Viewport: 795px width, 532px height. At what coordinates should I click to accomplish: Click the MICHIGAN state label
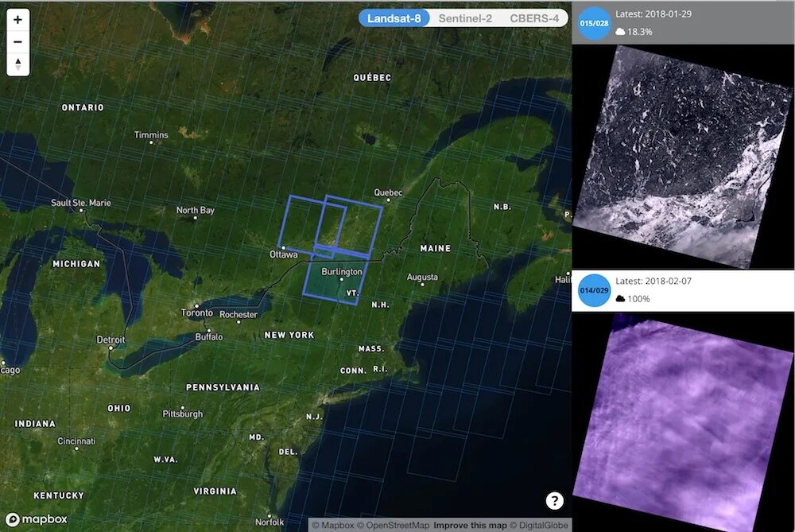tap(76, 264)
